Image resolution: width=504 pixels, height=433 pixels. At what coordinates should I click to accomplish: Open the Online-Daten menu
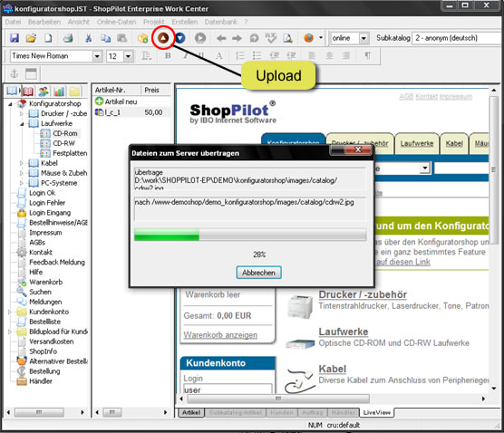(x=116, y=22)
